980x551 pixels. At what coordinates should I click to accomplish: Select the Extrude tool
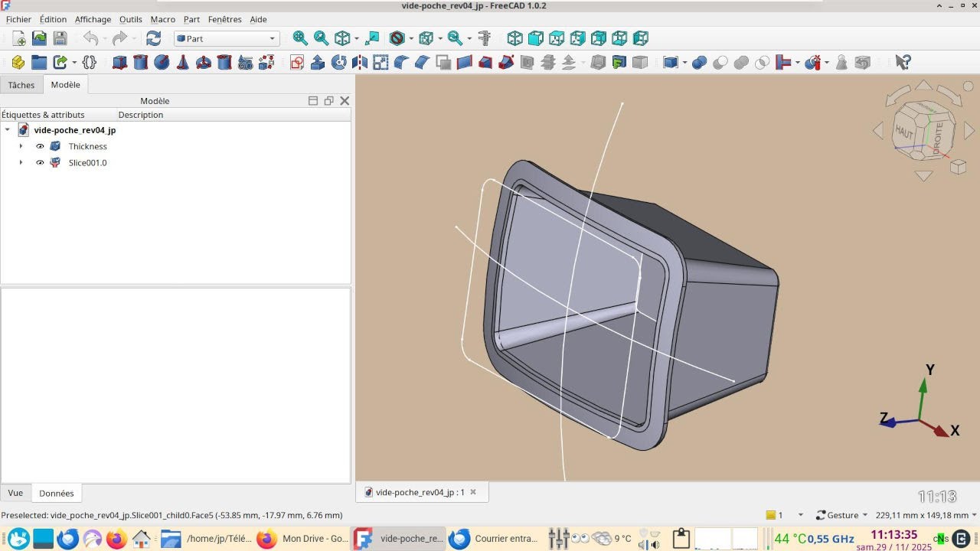(318, 63)
